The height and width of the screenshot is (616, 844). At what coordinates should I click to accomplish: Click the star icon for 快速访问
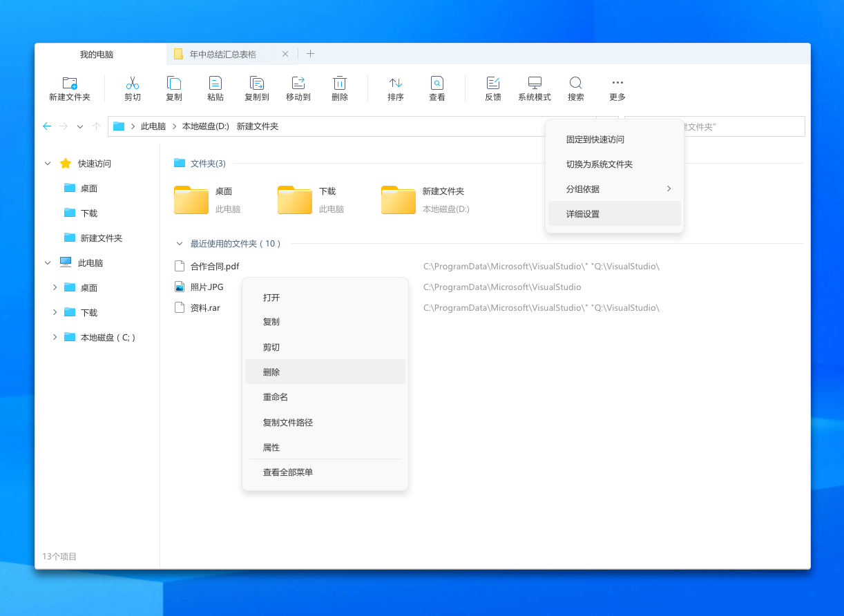click(x=66, y=164)
